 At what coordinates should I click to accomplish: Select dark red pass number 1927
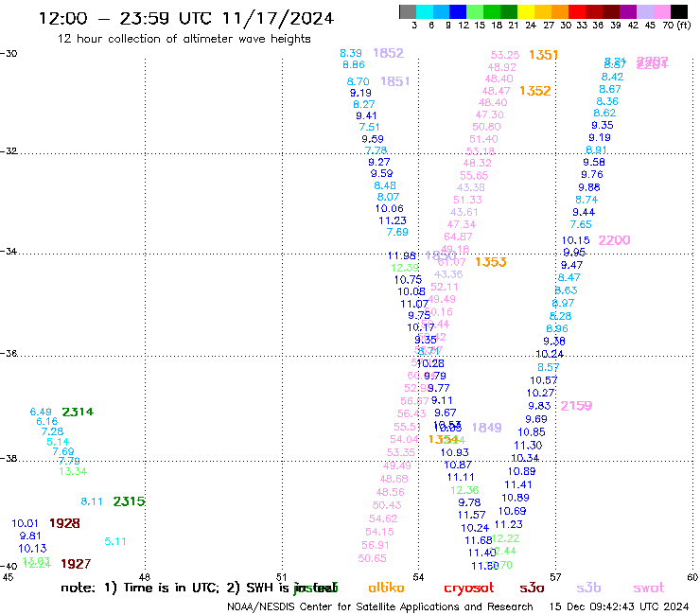[76, 564]
